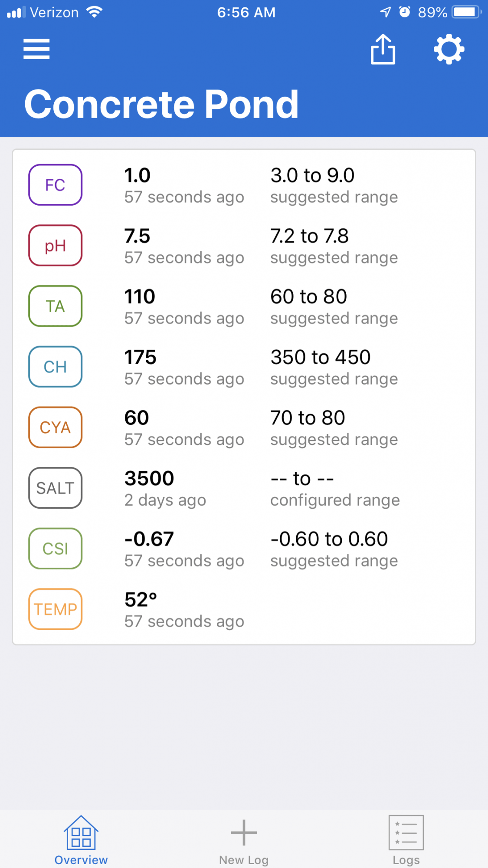
Task: Open the CSI badge
Action: click(56, 549)
